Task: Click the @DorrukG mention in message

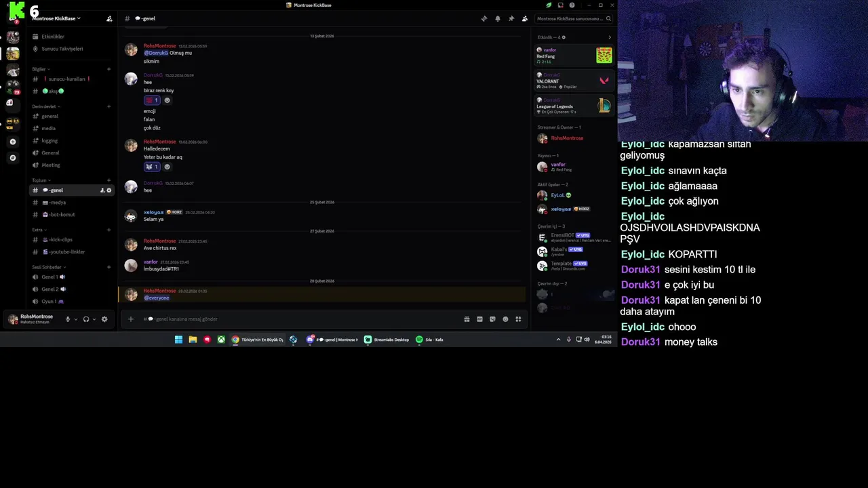Action: [x=156, y=53]
